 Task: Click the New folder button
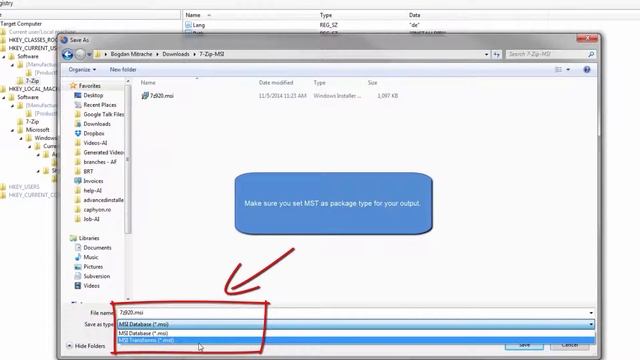123,70
